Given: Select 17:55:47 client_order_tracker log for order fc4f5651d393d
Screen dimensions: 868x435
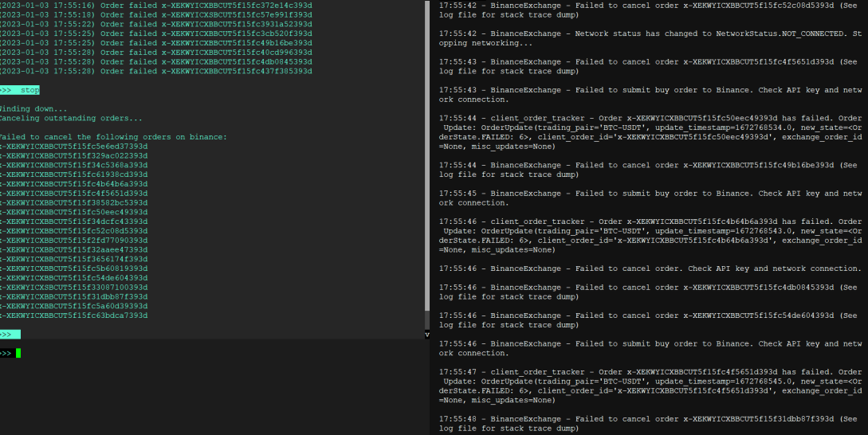Looking at the screenshot, I should [650, 386].
